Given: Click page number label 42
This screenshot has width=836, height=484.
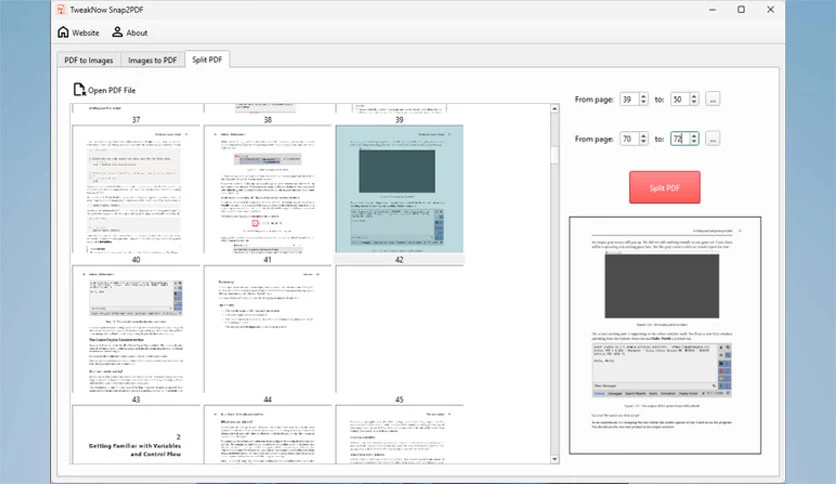Looking at the screenshot, I should click(x=399, y=260).
